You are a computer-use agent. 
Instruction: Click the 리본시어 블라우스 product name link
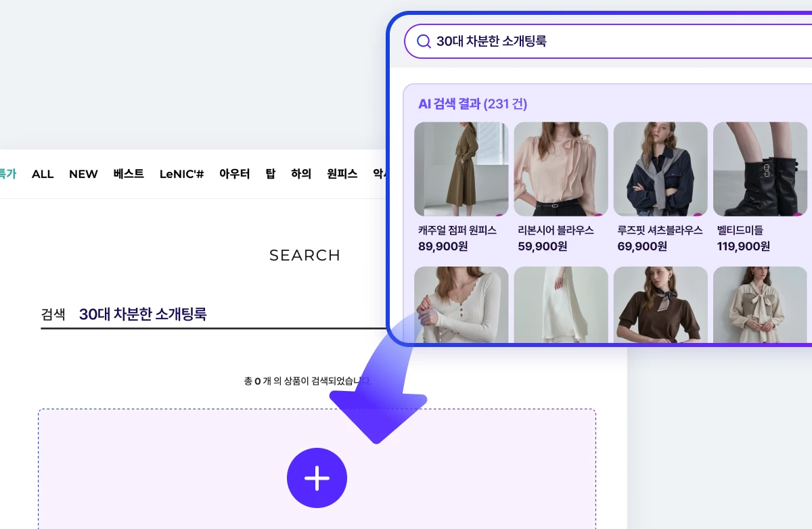tap(556, 231)
